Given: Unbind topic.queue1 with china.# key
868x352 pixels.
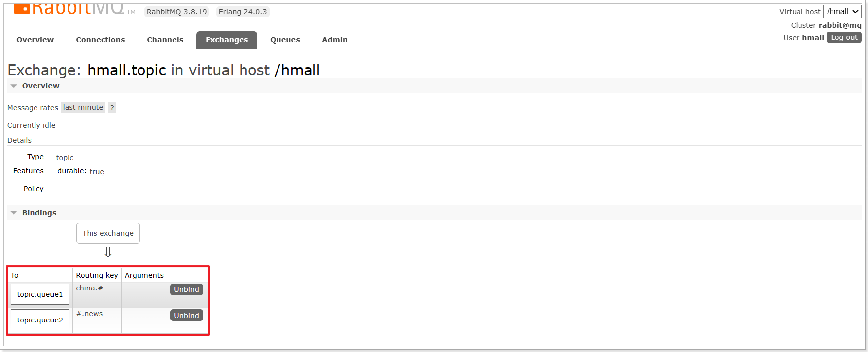Looking at the screenshot, I should (x=186, y=289).
